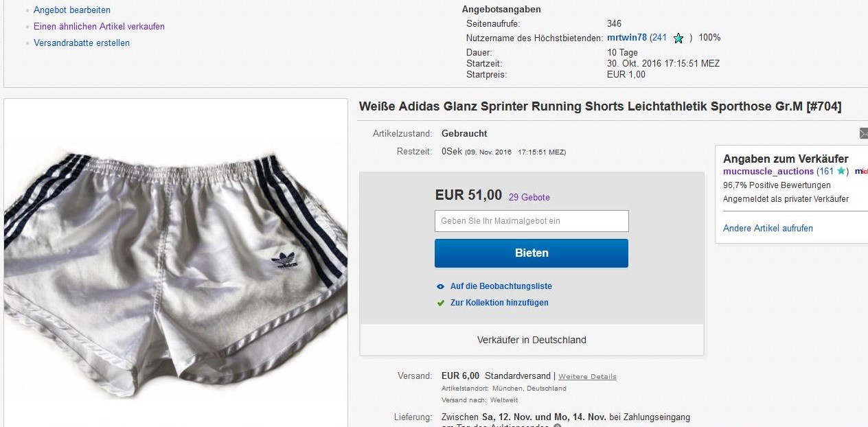Open Angebot bearbeiten link
Viewport: 868px width, 427px height.
click(x=72, y=10)
